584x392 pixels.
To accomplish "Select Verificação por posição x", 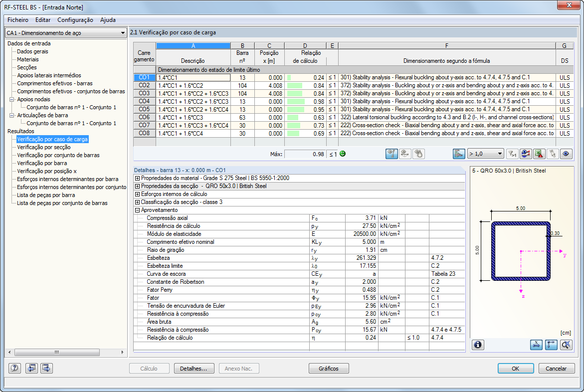I will (x=46, y=171).
